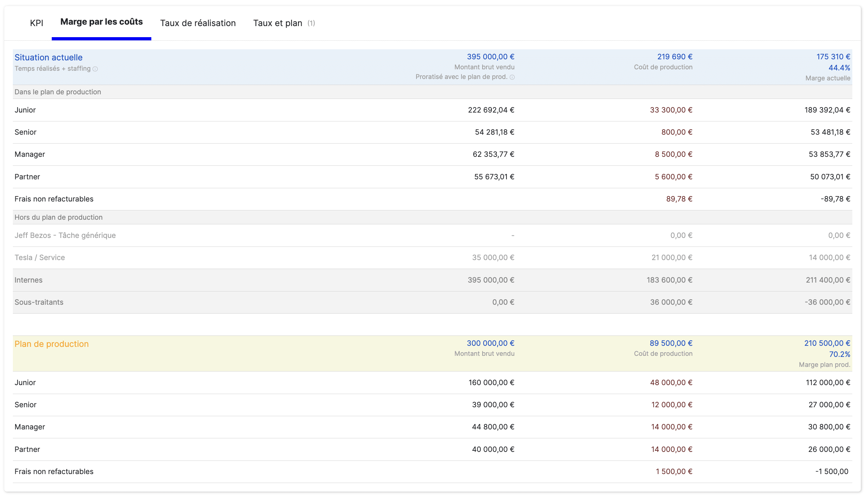Click the 53 853,77 € Manager margin
This screenshot has height=498, width=868.
click(829, 154)
